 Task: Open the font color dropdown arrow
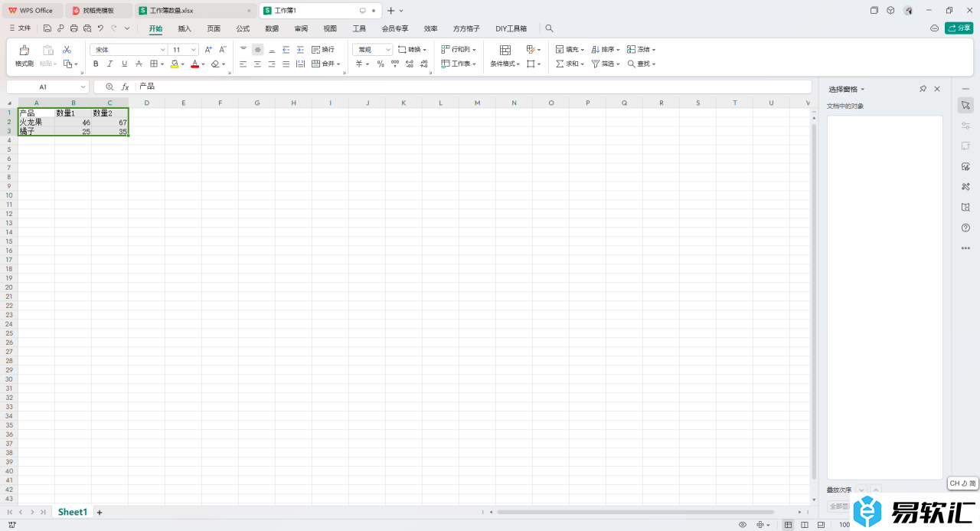click(203, 64)
